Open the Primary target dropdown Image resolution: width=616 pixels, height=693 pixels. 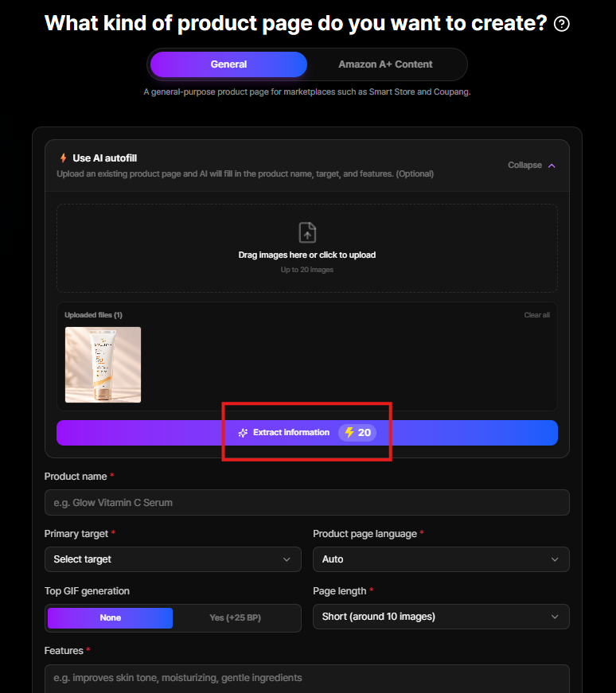click(x=173, y=559)
